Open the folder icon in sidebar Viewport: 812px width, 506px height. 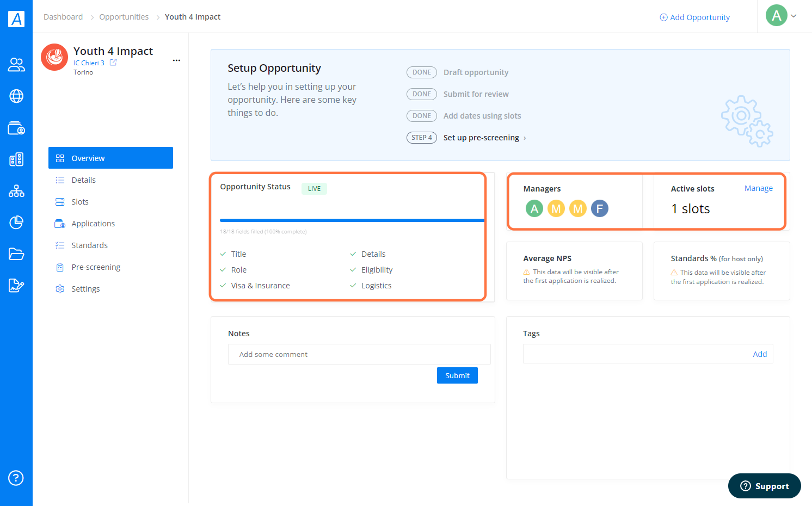click(x=16, y=254)
